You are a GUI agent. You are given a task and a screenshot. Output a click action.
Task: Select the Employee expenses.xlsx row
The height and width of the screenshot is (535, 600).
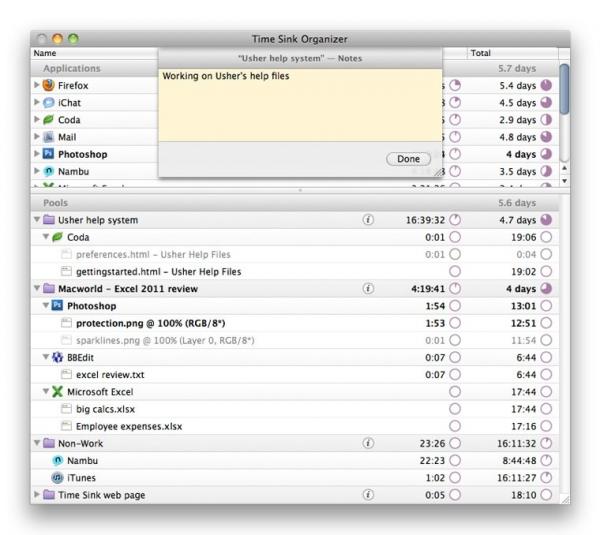pyautogui.click(x=295, y=426)
